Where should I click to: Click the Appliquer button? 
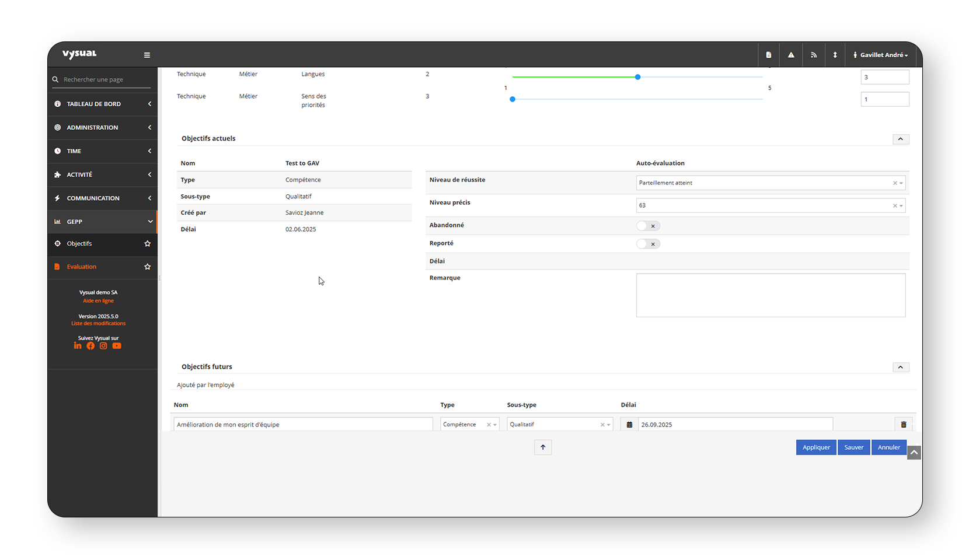(816, 447)
